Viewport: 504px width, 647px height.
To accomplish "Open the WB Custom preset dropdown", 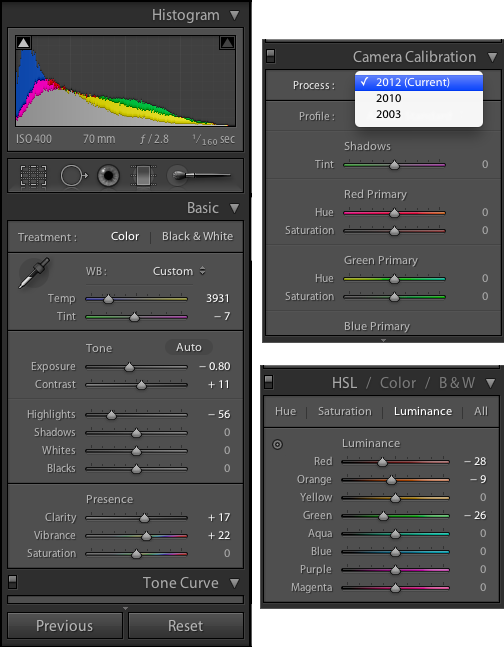I will coord(179,271).
